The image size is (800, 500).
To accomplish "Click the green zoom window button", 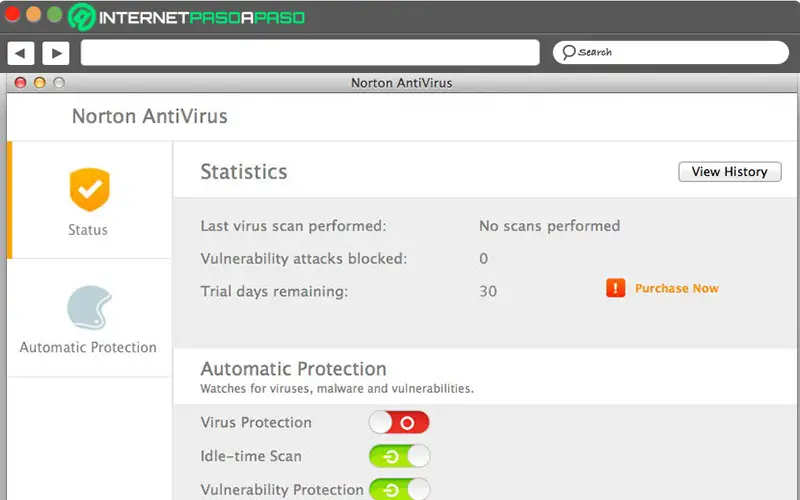I will [54, 15].
